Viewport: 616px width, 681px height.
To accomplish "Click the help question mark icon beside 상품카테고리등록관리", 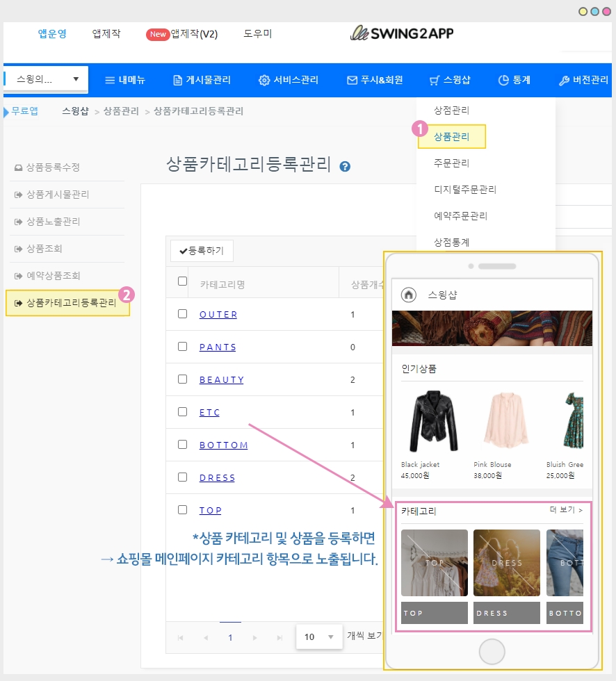I will [x=345, y=166].
